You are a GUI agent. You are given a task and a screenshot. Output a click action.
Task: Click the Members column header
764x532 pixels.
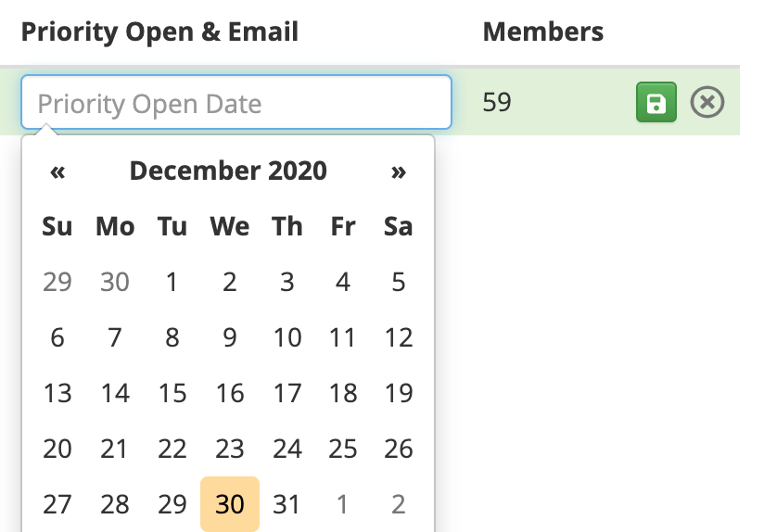[x=542, y=32]
